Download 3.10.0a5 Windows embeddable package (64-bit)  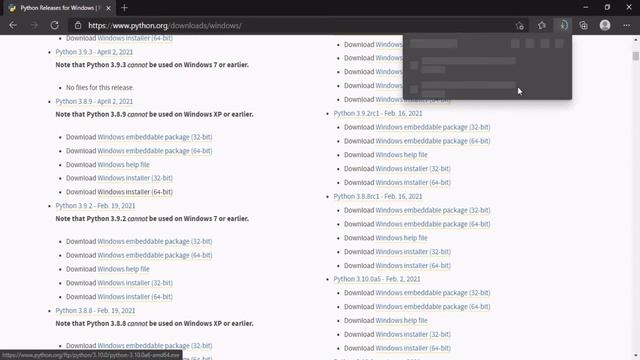coord(433,307)
